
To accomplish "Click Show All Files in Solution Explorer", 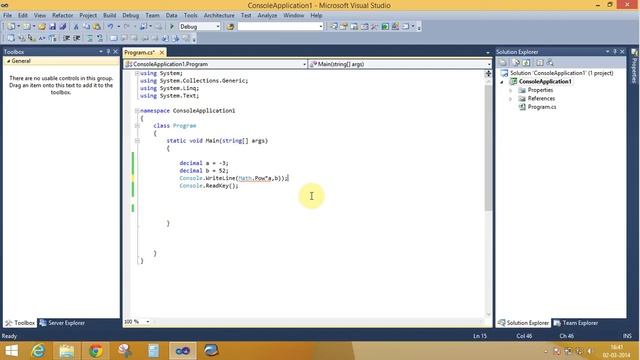I will coord(516,62).
